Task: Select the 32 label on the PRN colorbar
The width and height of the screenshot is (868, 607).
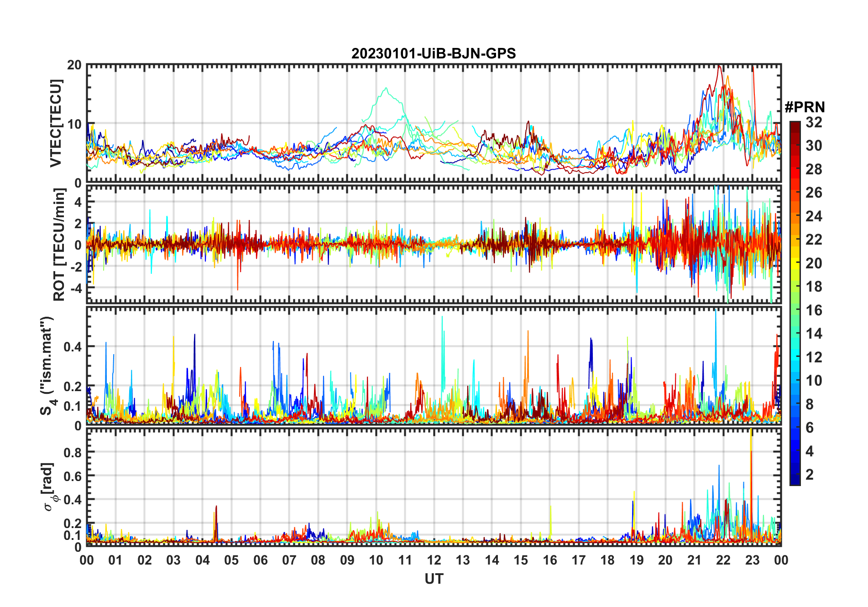Action: tap(814, 122)
